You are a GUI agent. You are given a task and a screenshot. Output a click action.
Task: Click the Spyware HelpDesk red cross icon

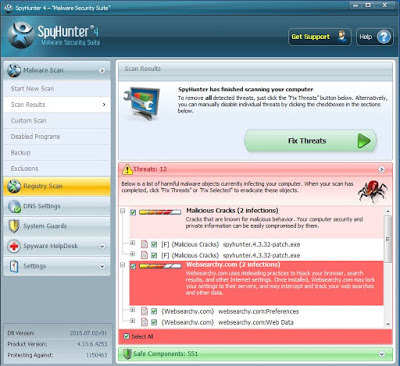[x=14, y=246]
